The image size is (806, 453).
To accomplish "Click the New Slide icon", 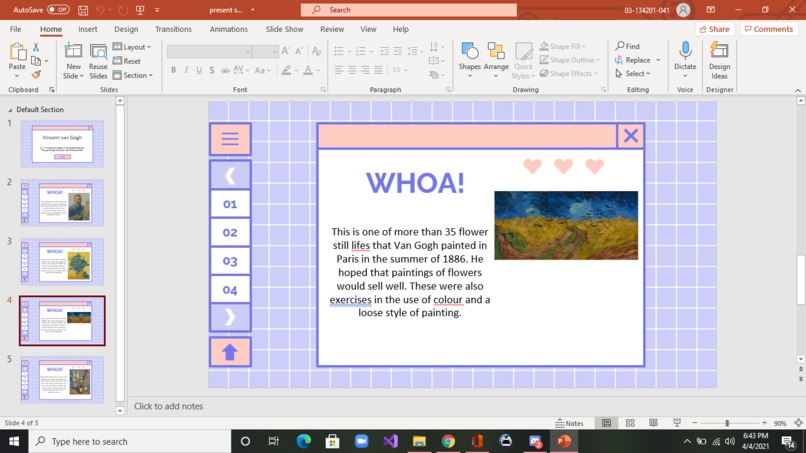I will [73, 51].
